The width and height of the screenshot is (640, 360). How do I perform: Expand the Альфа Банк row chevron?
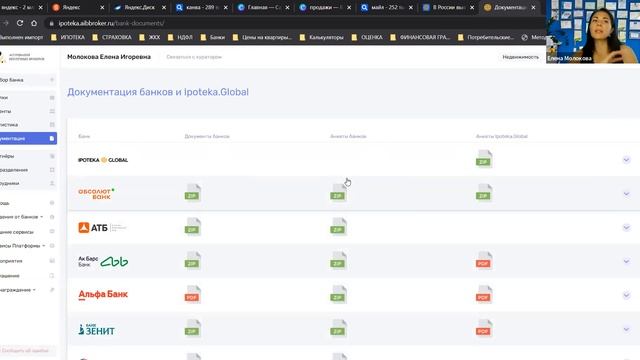pos(626,295)
